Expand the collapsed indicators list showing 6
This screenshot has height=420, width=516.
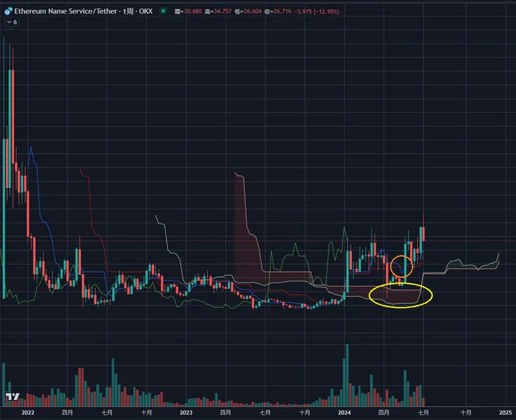click(12, 22)
